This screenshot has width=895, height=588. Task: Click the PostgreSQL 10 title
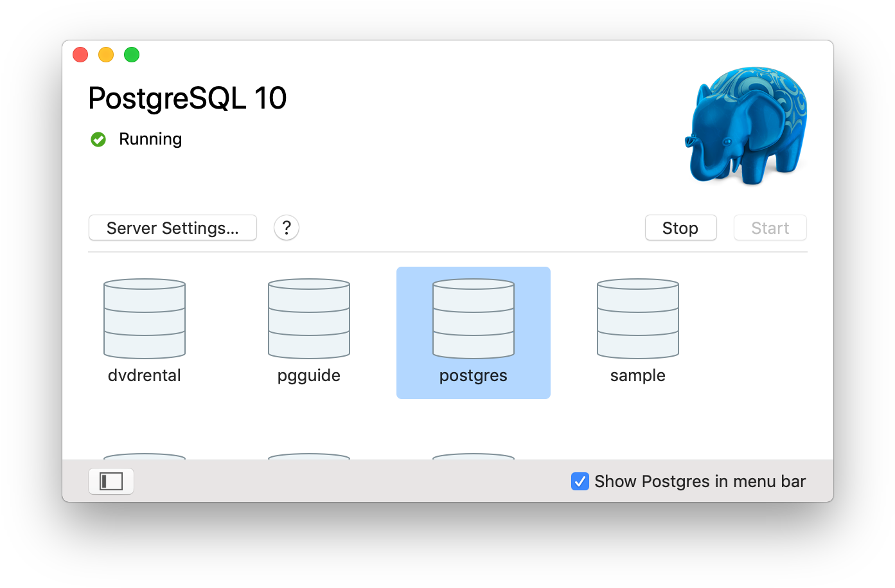pyautogui.click(x=188, y=98)
